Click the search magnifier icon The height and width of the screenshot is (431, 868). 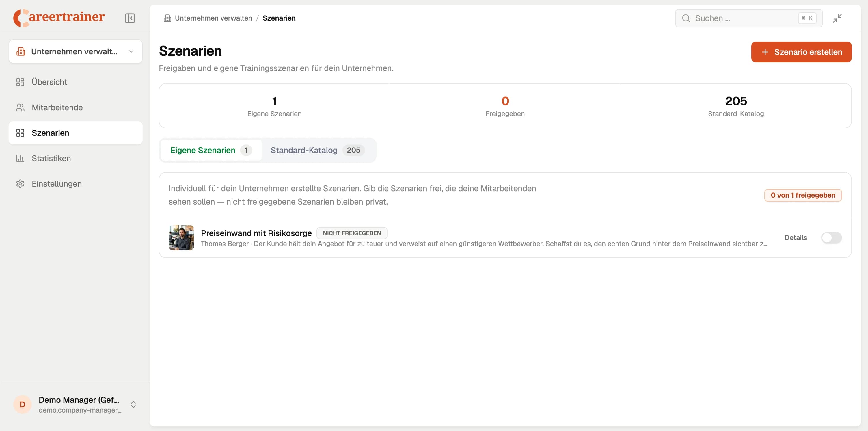pyautogui.click(x=686, y=18)
